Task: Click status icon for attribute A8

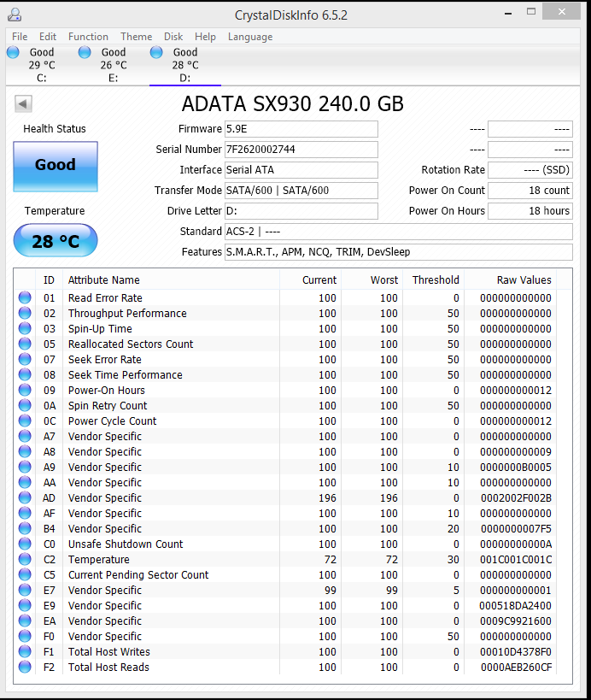Action: pyautogui.click(x=25, y=451)
